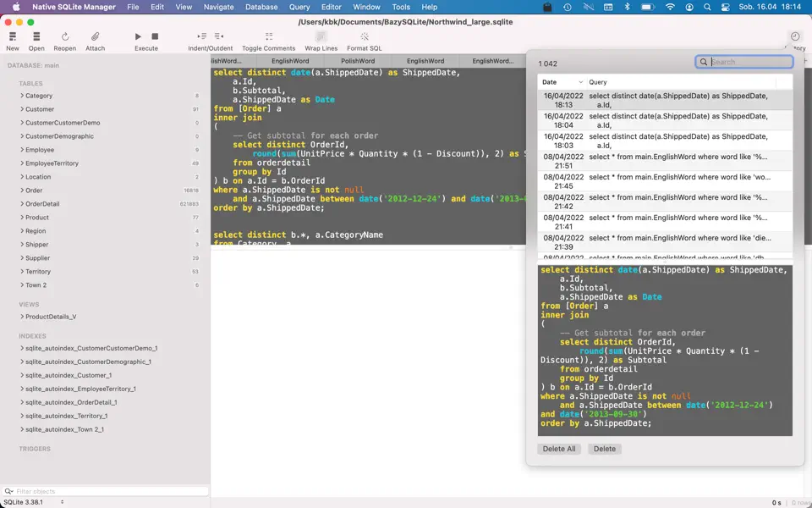Reopen the current database
Screen dimensions: 812x508
coord(65,38)
